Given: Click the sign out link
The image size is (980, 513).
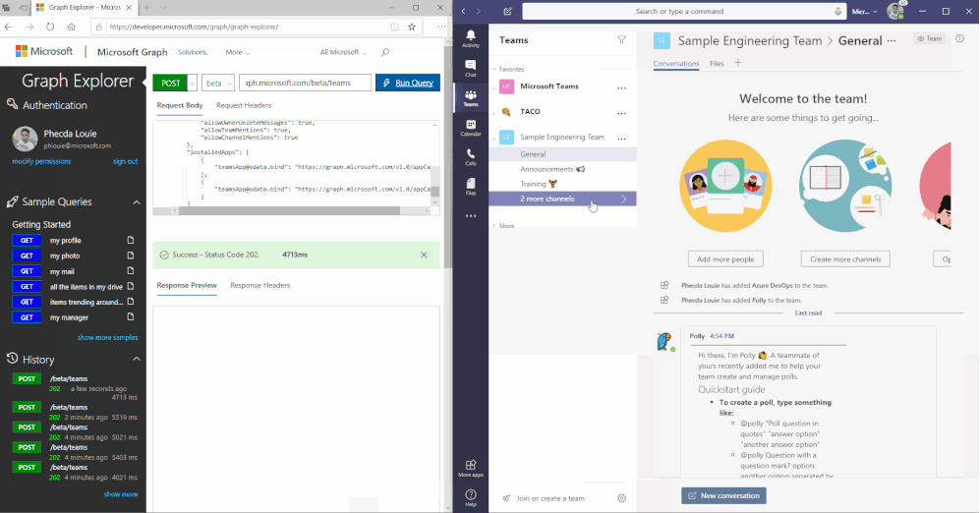Looking at the screenshot, I should [125, 161].
